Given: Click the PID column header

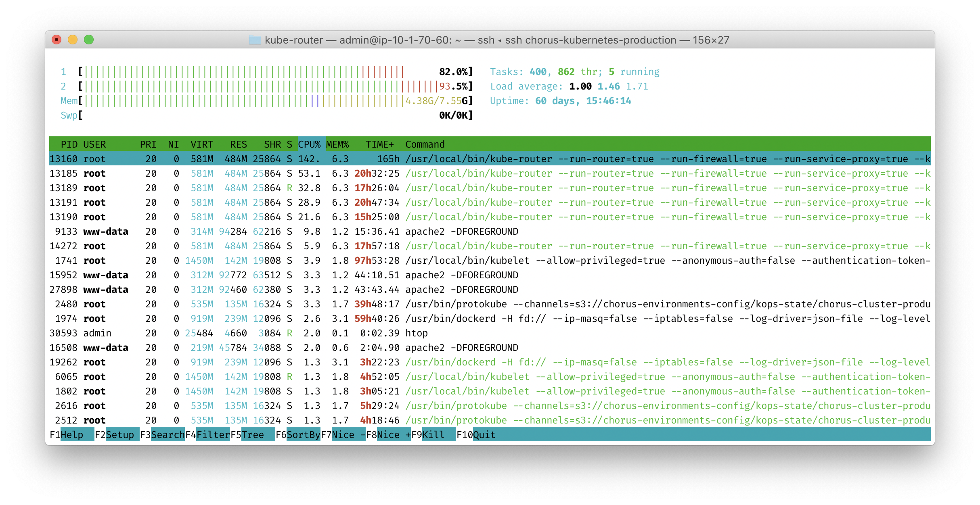Looking at the screenshot, I should 69,144.
